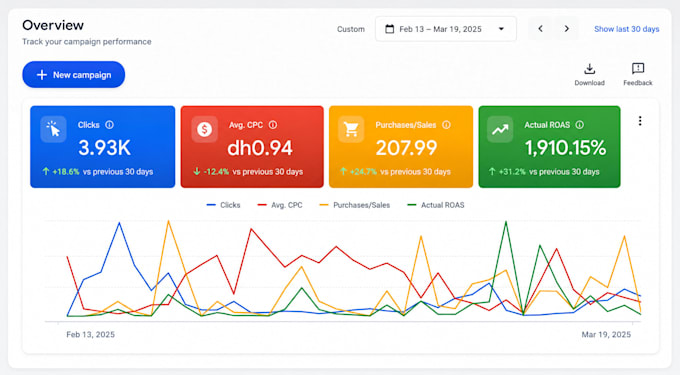This screenshot has height=375, width=680.
Task: Click info icon next to Clicks
Action: click(110, 125)
